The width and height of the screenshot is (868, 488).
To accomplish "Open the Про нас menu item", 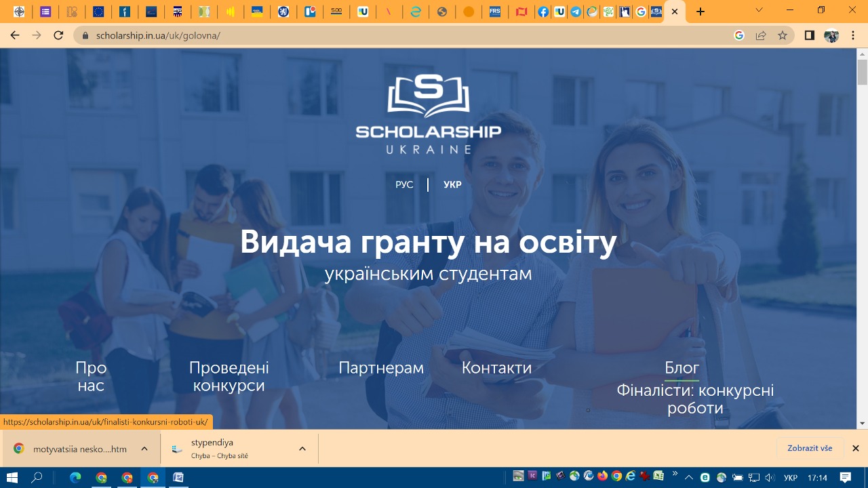I will pos(91,376).
